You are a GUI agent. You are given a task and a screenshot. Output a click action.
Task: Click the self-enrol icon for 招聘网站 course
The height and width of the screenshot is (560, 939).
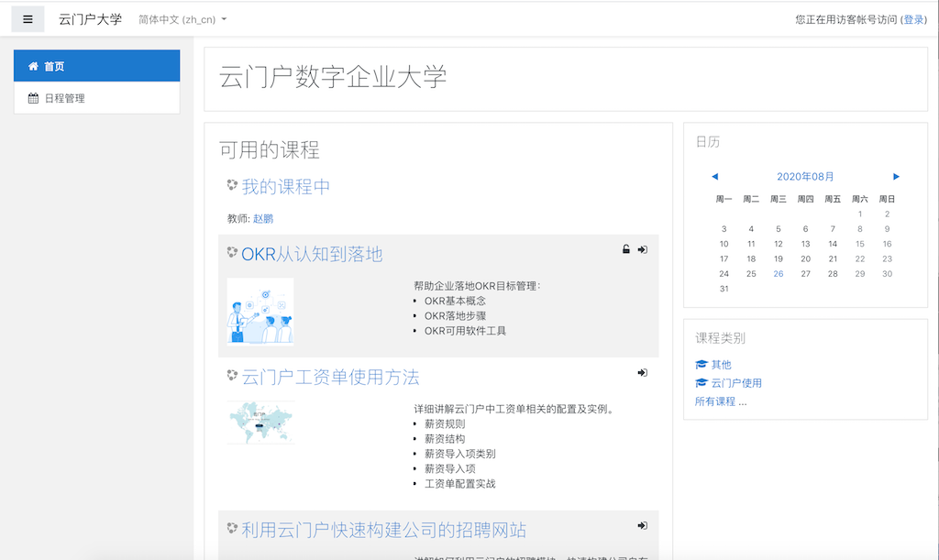[643, 525]
